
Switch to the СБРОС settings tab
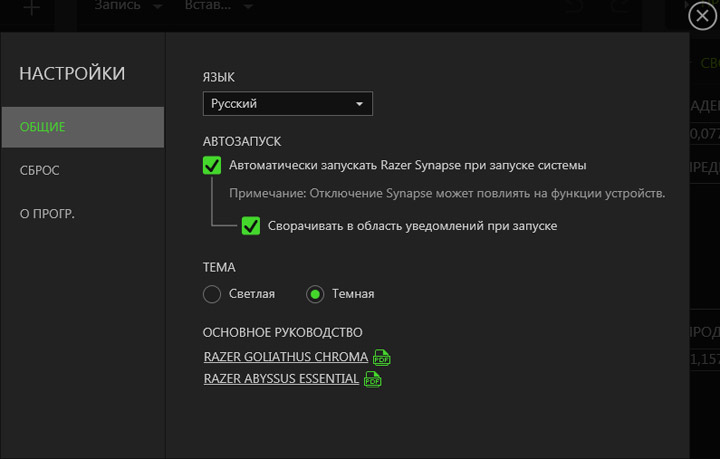click(x=40, y=170)
